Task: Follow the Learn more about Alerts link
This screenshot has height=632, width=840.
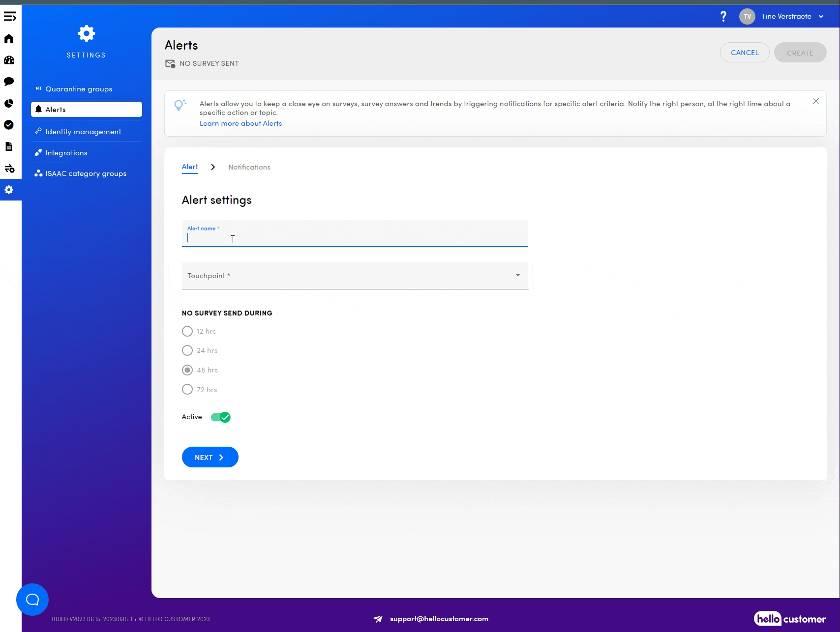Action: [x=240, y=123]
